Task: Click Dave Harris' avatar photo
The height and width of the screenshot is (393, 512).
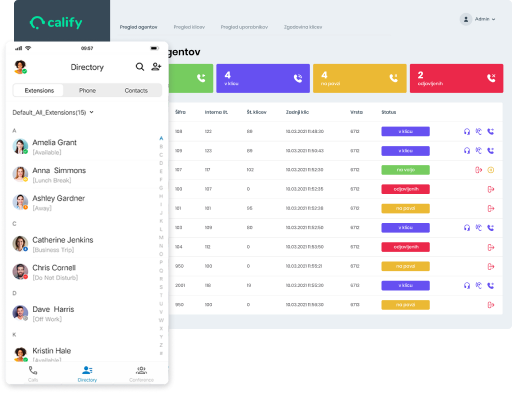Action: pyautogui.click(x=20, y=313)
